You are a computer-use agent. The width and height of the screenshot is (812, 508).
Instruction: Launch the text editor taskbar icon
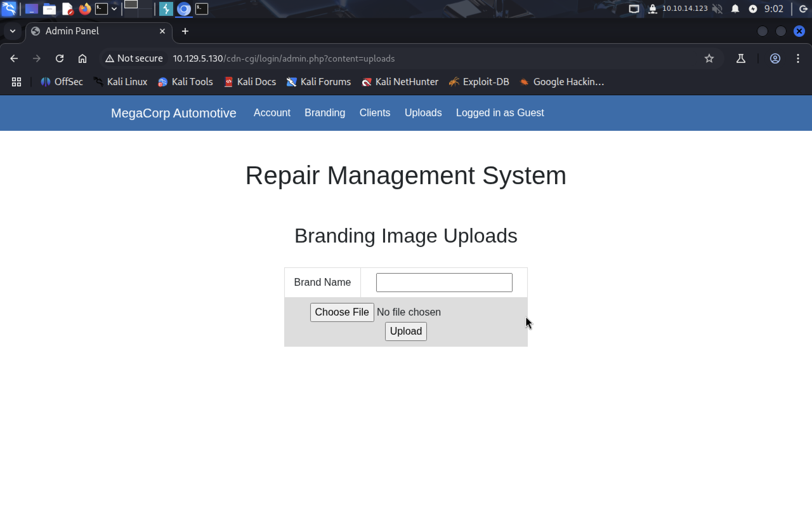[68, 9]
